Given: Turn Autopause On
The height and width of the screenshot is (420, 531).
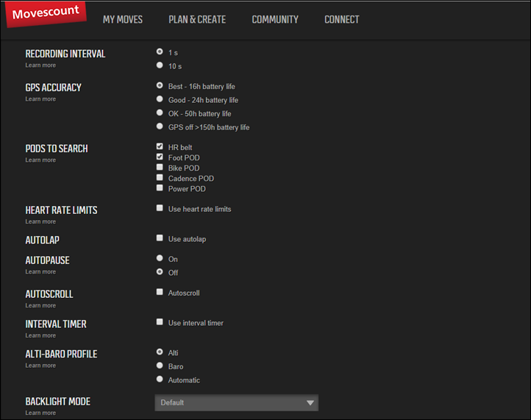Looking at the screenshot, I should [x=160, y=258].
